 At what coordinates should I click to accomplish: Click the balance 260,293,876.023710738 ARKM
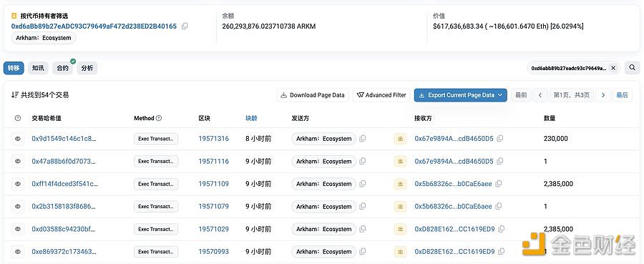[x=269, y=26]
